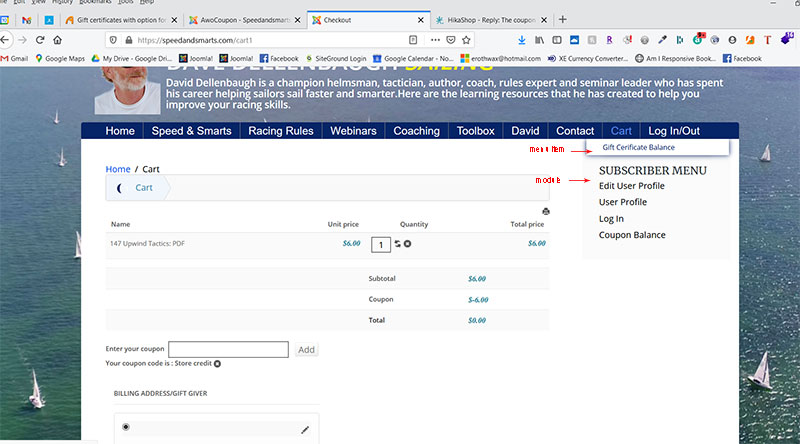Click the tracking protection shield icon

tap(113, 40)
